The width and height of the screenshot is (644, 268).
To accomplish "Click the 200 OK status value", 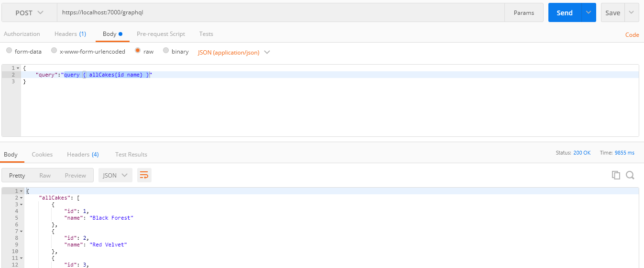I will (582, 153).
